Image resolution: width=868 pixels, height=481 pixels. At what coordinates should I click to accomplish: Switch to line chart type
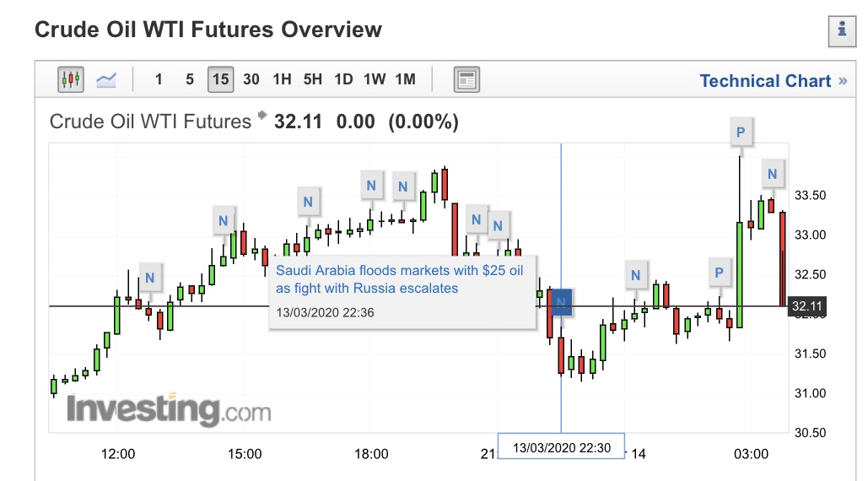click(106, 80)
